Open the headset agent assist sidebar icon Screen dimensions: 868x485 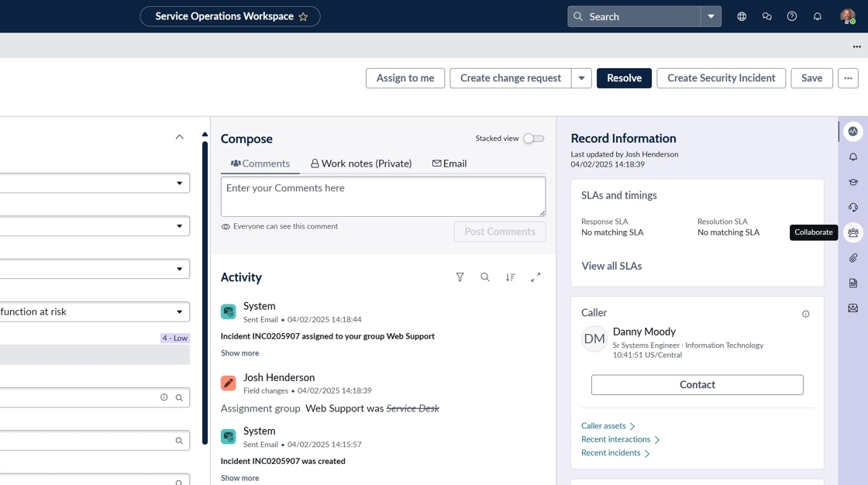coord(853,207)
